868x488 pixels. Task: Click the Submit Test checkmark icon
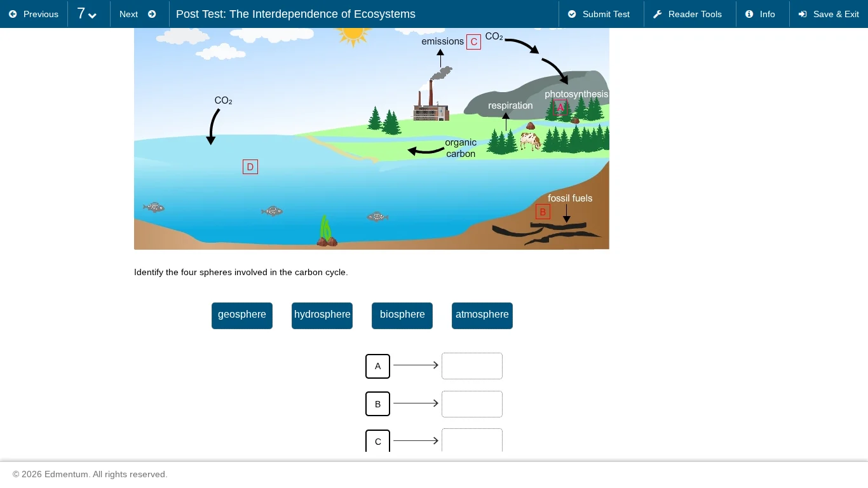click(x=573, y=14)
